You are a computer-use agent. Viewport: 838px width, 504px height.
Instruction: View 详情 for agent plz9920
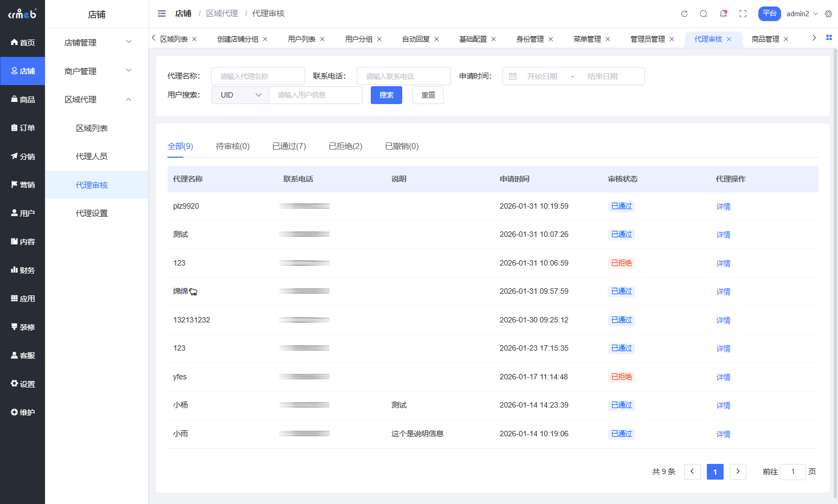point(723,206)
